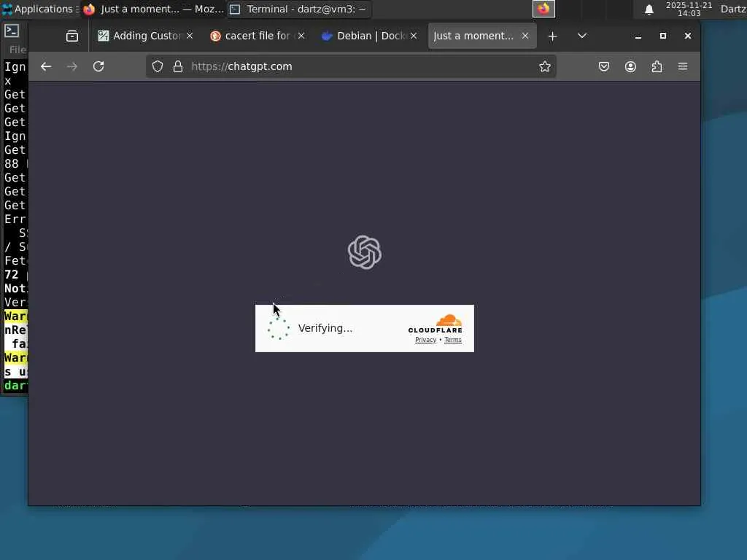
Task: Select the Just a moment... tab
Action: pos(473,36)
